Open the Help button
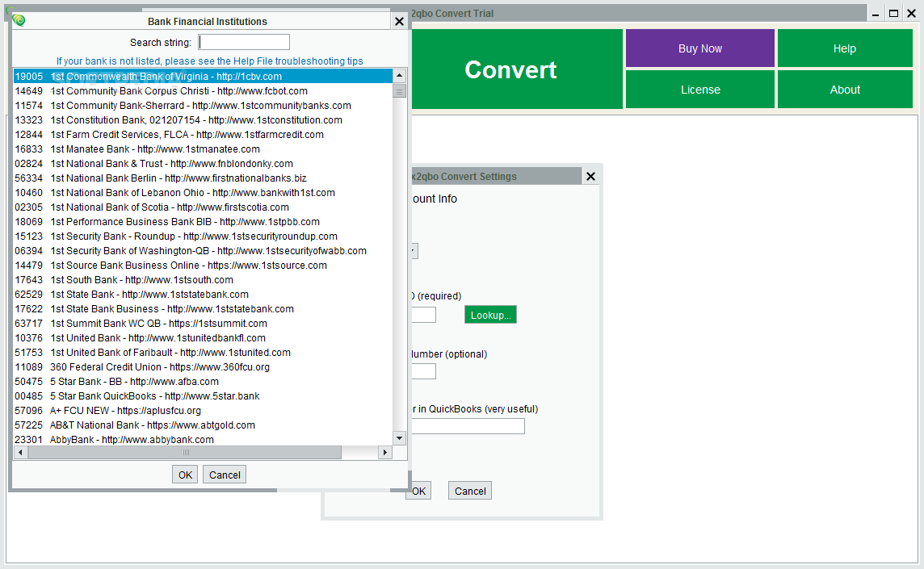 (845, 48)
